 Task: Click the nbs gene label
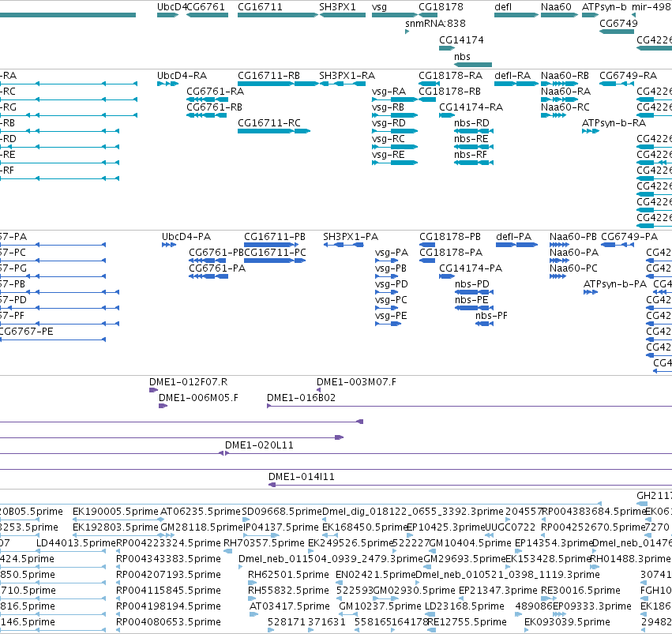tap(463, 57)
